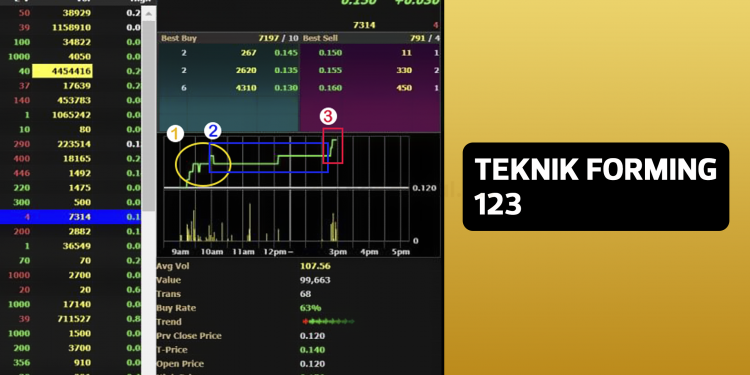This screenshot has height=375, width=750.
Task: Click the stock list vertical scrollbar thumb
Action: 149,117
